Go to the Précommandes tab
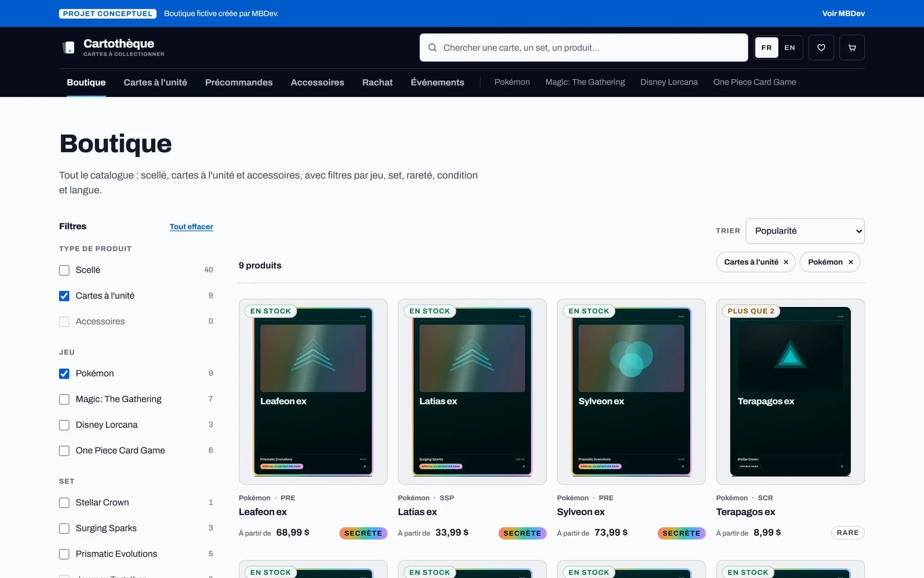 (239, 82)
